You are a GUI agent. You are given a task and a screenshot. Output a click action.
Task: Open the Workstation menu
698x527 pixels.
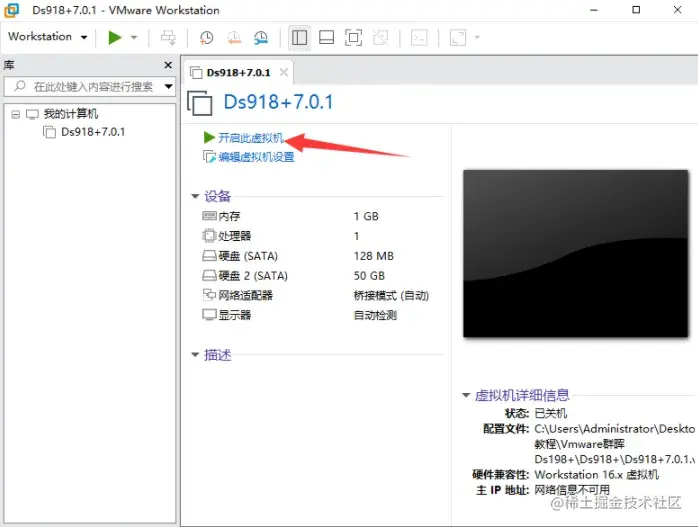pyautogui.click(x=47, y=36)
